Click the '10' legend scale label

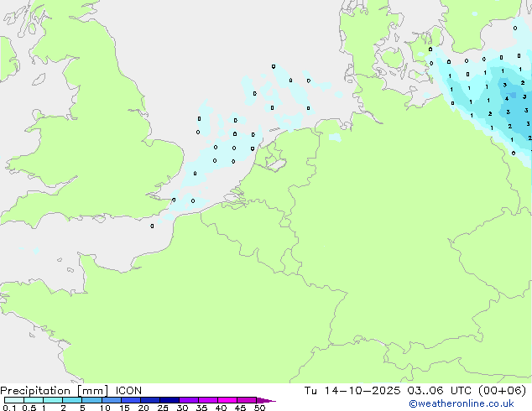[x=105, y=408]
